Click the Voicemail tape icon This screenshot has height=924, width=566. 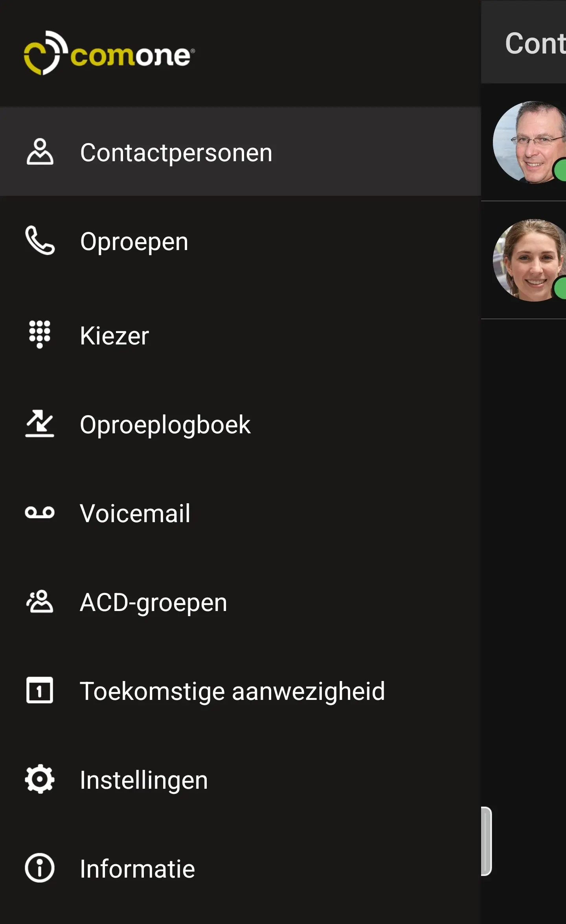[x=40, y=512]
